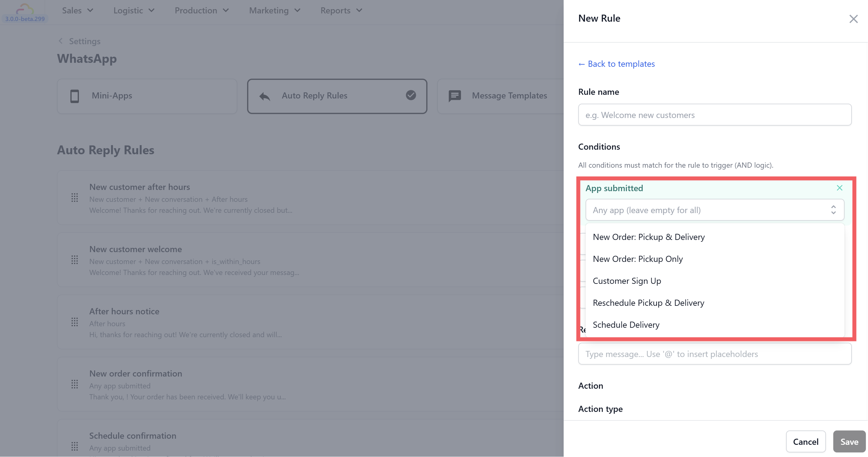Click the Mini-Apps phone icon
868x457 pixels.
click(74, 96)
